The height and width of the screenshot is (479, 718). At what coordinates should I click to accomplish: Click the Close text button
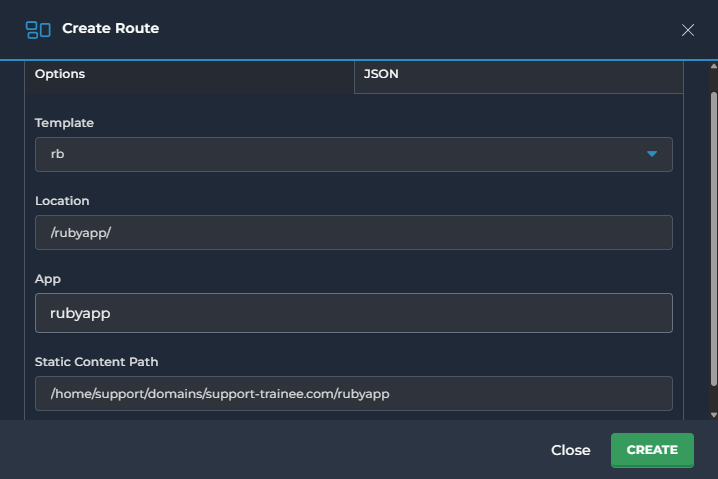[x=571, y=450]
